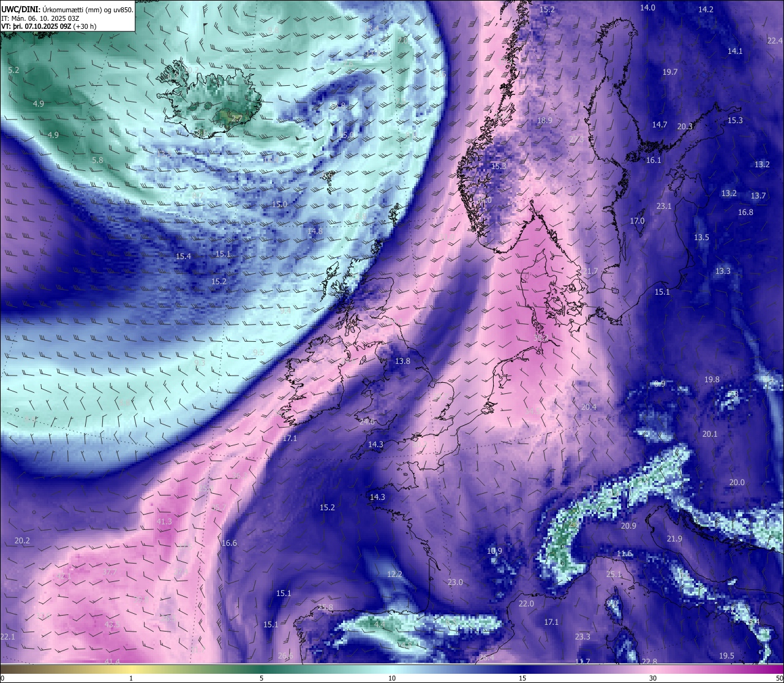Image resolution: width=784 pixels, height=683 pixels.
Task: Click the 20.3 value over Finland
Action: pyautogui.click(x=685, y=126)
